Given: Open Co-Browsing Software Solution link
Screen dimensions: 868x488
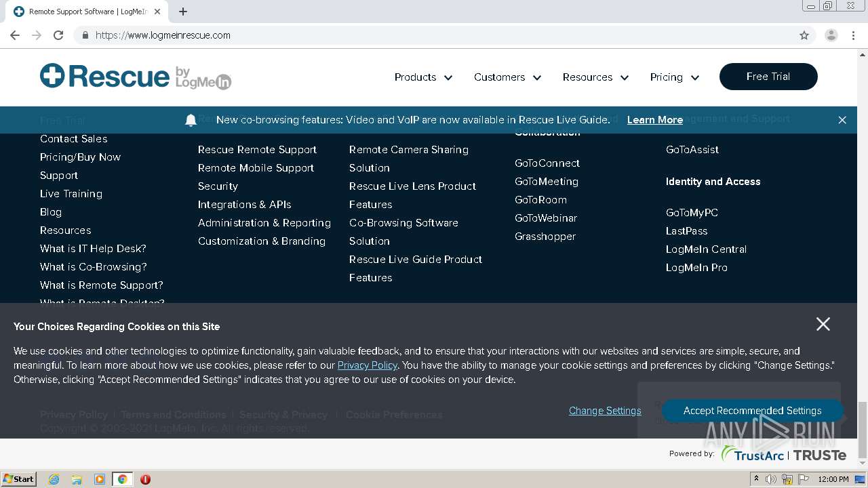Looking at the screenshot, I should pos(403,232).
